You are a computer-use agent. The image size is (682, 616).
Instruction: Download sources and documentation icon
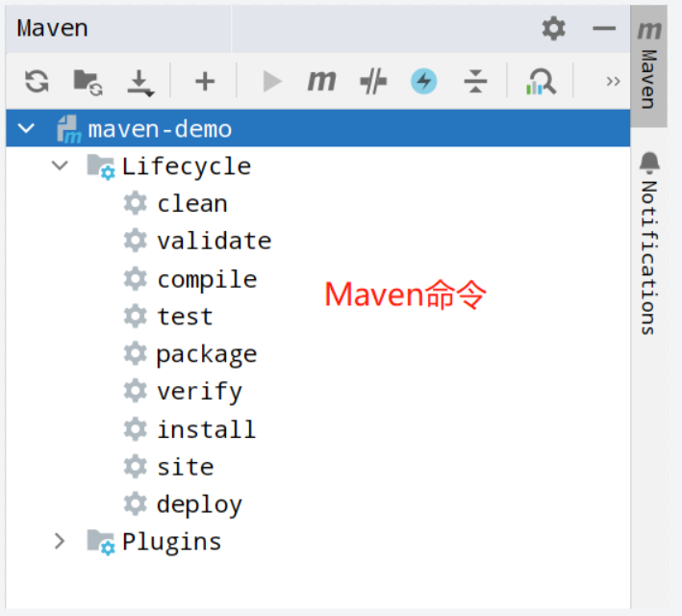(x=140, y=82)
